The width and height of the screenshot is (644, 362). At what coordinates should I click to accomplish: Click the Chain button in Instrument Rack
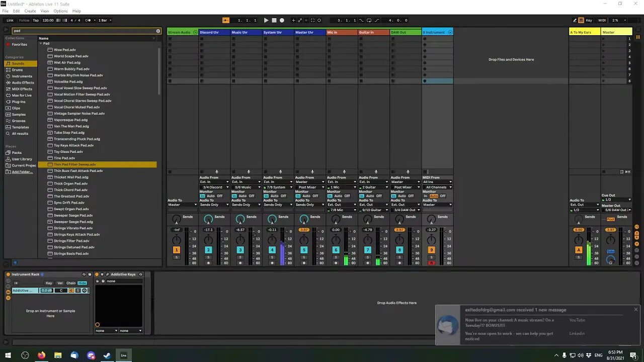coord(71,283)
